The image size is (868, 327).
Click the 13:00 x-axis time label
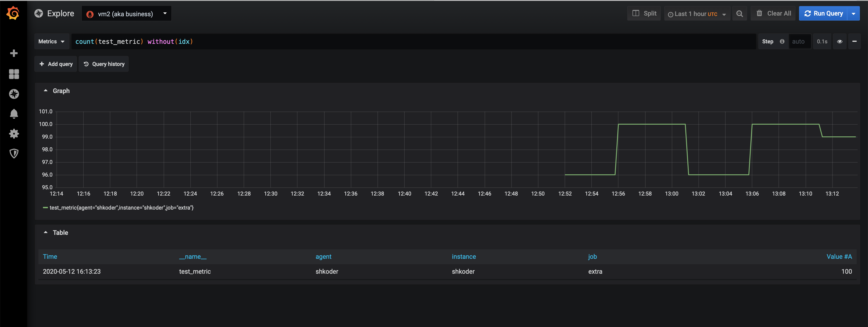point(672,194)
